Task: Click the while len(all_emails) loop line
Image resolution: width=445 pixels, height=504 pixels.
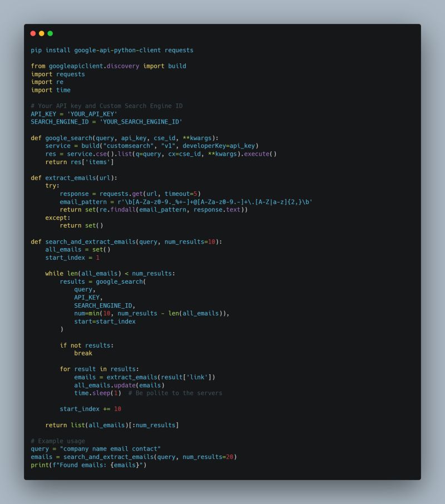Action: pyautogui.click(x=110, y=274)
